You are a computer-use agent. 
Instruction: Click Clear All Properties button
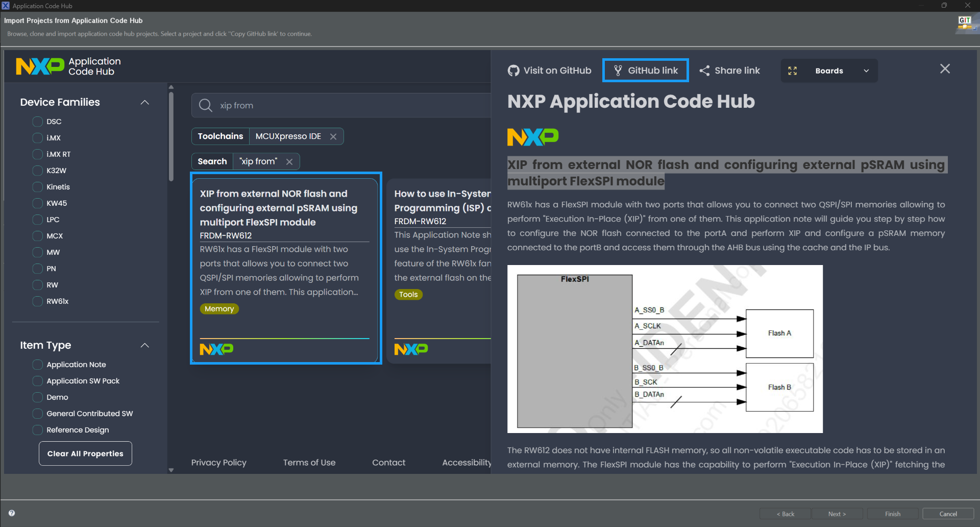click(85, 453)
